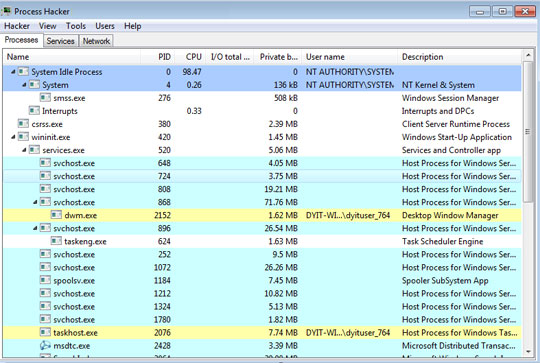Collapse the services.exe tree node

coord(24,150)
